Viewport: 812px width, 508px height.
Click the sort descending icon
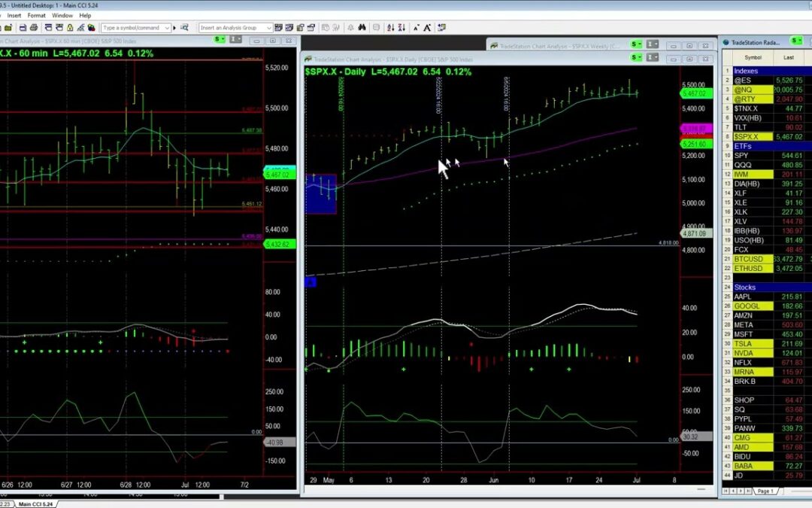coord(401,28)
